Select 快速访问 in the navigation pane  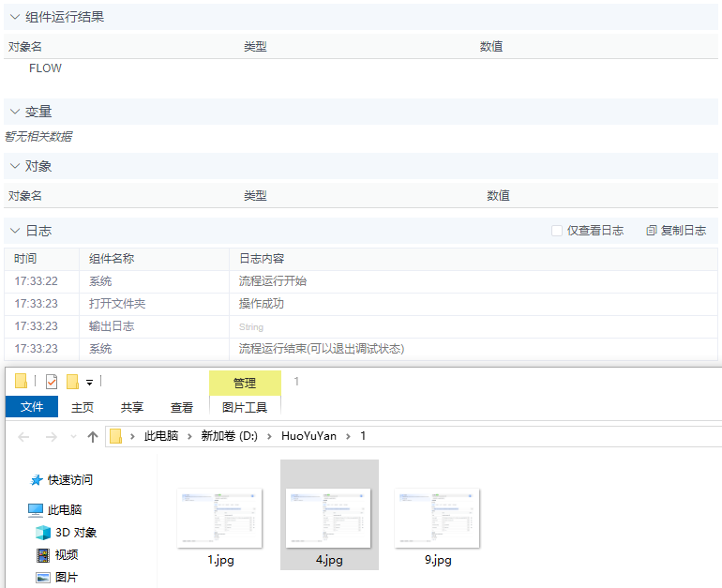[x=70, y=480]
